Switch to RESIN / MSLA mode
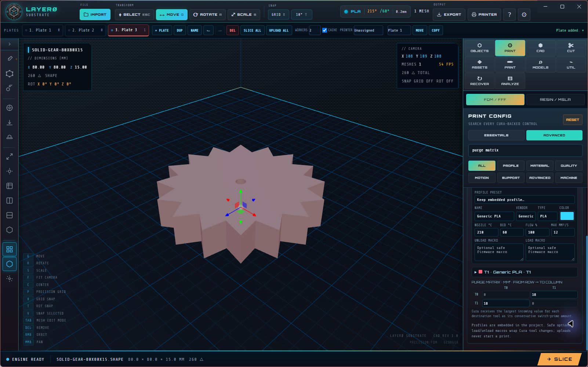The image size is (588, 367). (x=555, y=99)
